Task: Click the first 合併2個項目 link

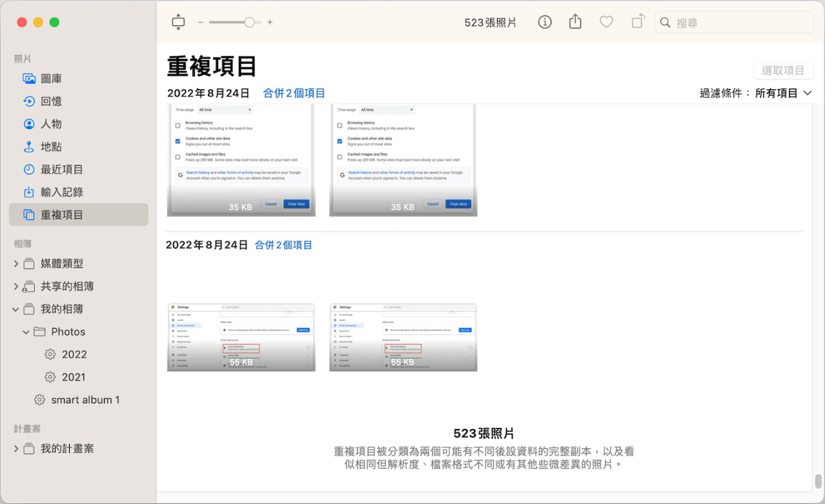Action: [x=294, y=93]
